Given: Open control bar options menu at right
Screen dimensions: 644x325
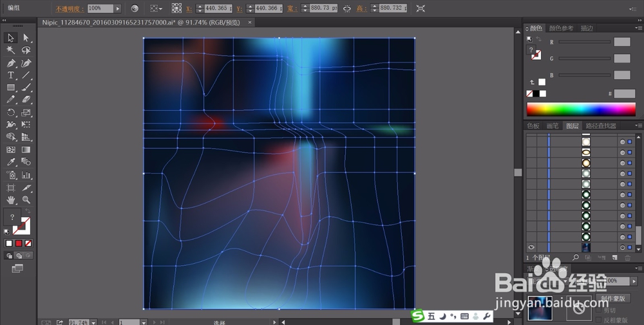Looking at the screenshot, I should (632, 8).
